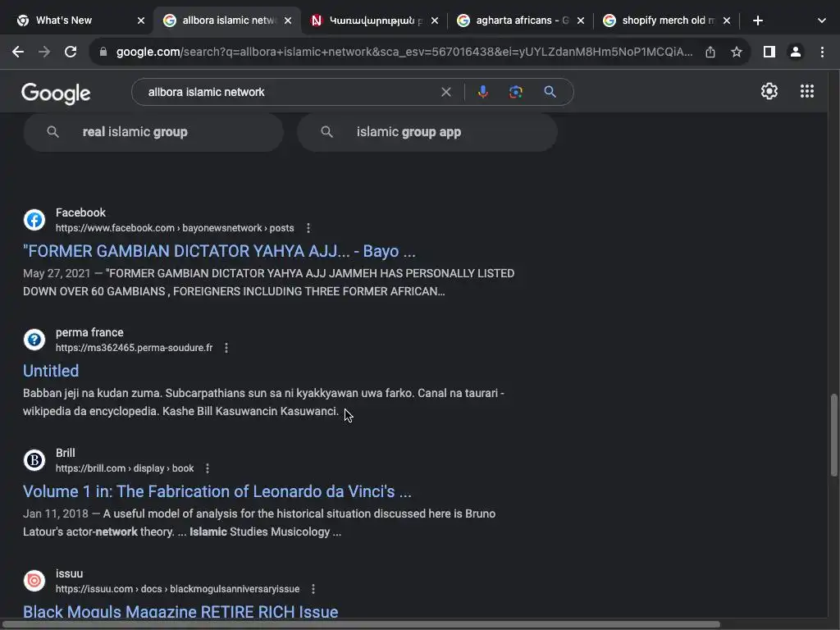
Task: Select related search 'islamic group app'
Action: (427, 132)
